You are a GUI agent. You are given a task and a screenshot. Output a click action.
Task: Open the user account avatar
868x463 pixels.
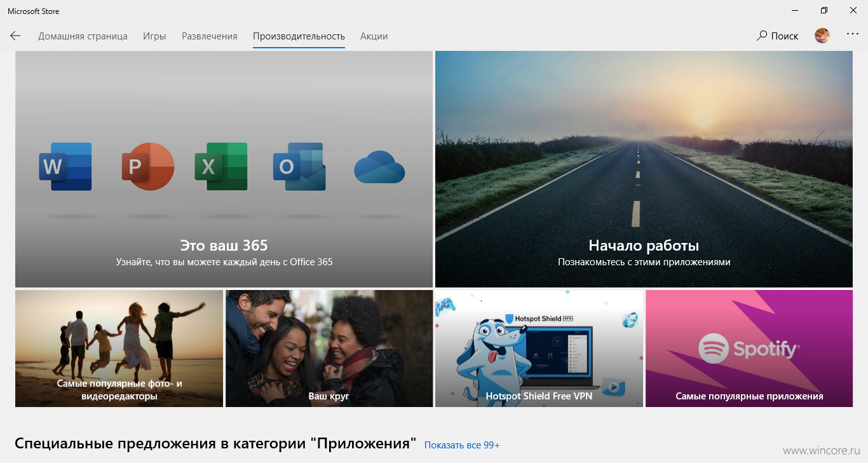(x=822, y=36)
